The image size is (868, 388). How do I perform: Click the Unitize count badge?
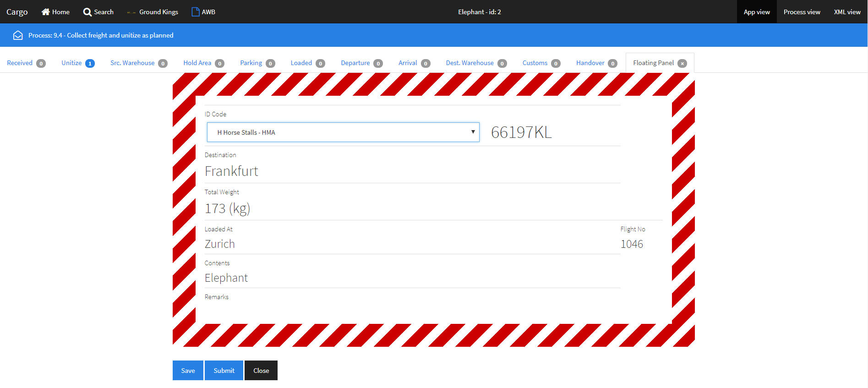pyautogui.click(x=90, y=63)
